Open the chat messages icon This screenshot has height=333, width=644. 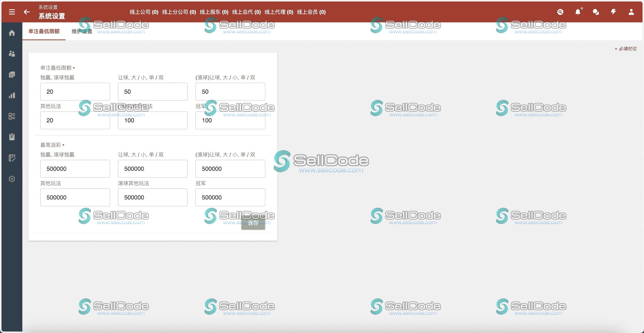click(596, 12)
